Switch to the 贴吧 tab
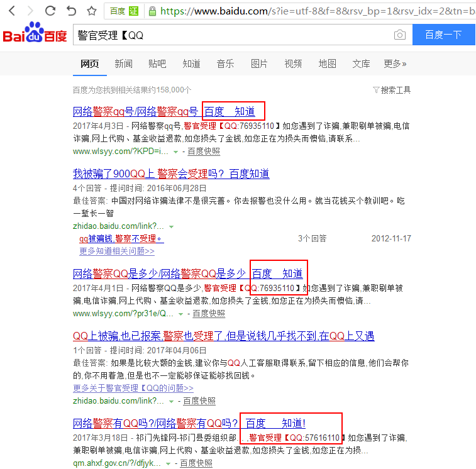This screenshot has height=469, width=476. pyautogui.click(x=157, y=63)
